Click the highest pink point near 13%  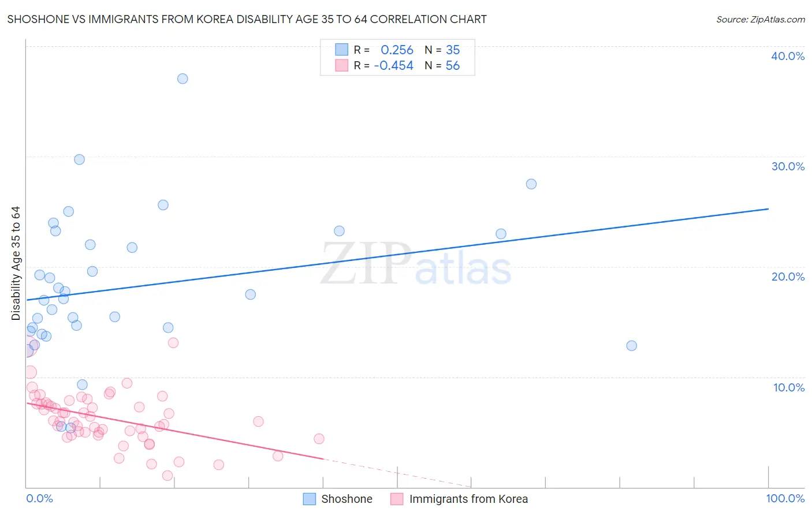(173, 343)
